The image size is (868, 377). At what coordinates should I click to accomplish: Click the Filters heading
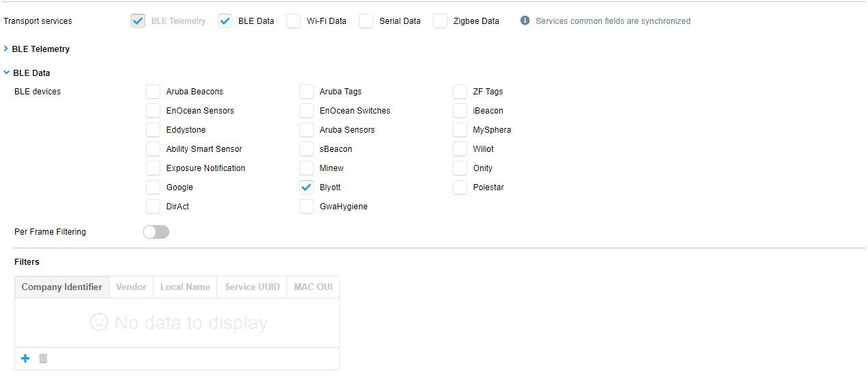pyautogui.click(x=27, y=262)
